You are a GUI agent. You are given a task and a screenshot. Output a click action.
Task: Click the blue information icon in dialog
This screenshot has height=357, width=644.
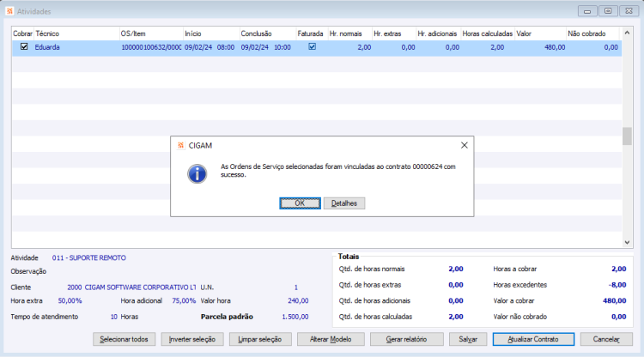coord(197,174)
